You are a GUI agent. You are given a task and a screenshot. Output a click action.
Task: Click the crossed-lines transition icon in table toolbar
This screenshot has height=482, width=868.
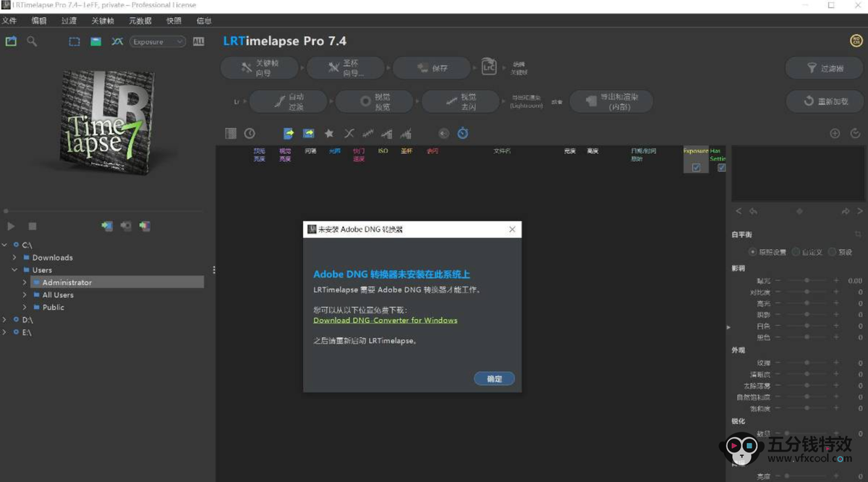pos(349,133)
